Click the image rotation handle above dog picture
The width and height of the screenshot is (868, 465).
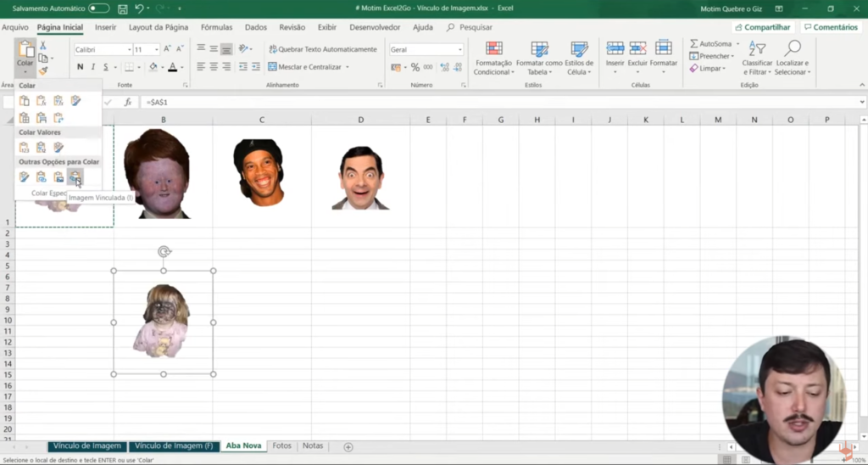pos(164,252)
